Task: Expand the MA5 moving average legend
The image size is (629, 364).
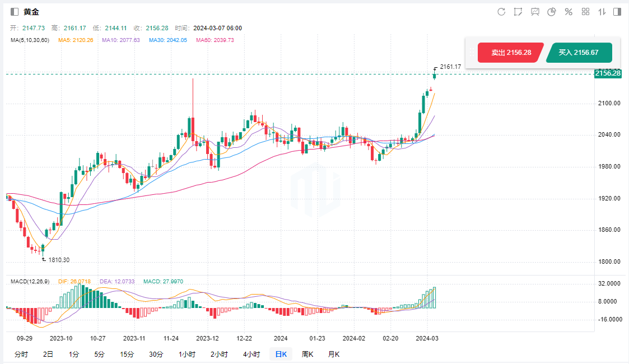Action: pyautogui.click(x=76, y=40)
